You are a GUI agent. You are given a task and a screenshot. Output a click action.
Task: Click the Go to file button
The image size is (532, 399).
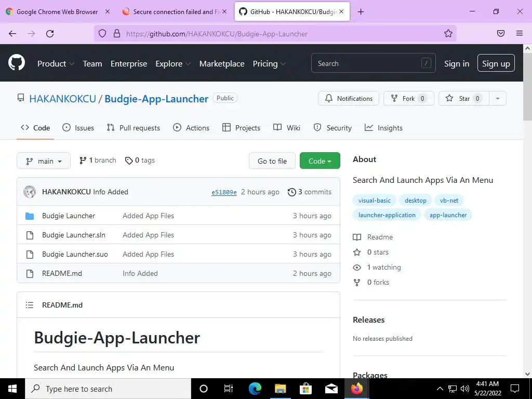point(272,161)
